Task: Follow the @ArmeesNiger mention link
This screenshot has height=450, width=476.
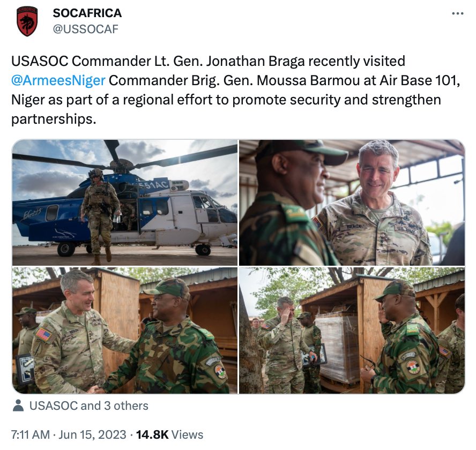Action: tap(58, 80)
